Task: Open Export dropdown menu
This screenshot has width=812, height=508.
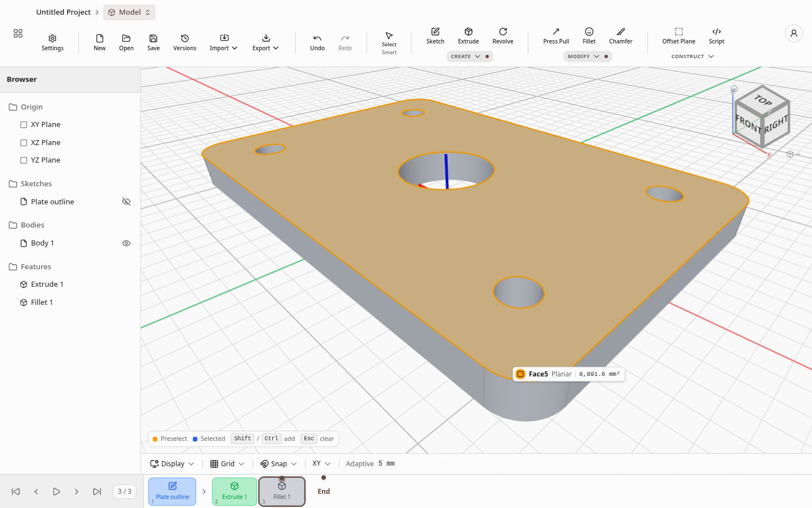Action: 266,42
